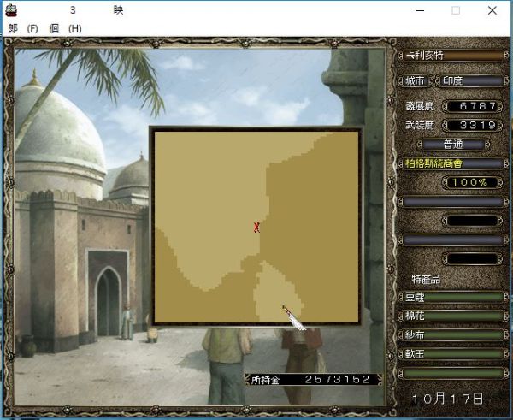
Task: Click the red X marker on the map
Action: tap(256, 227)
